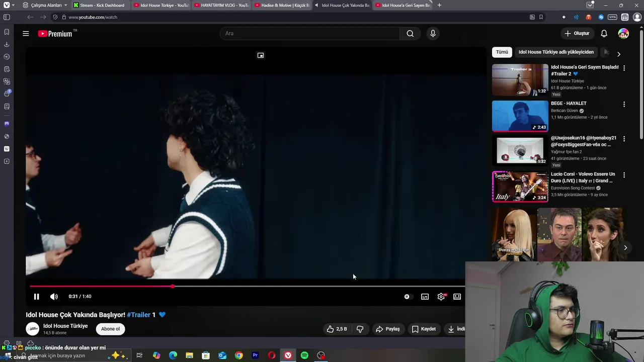Open options for Lucio Corsi video
The height and width of the screenshot is (362, 644).
[x=624, y=175]
